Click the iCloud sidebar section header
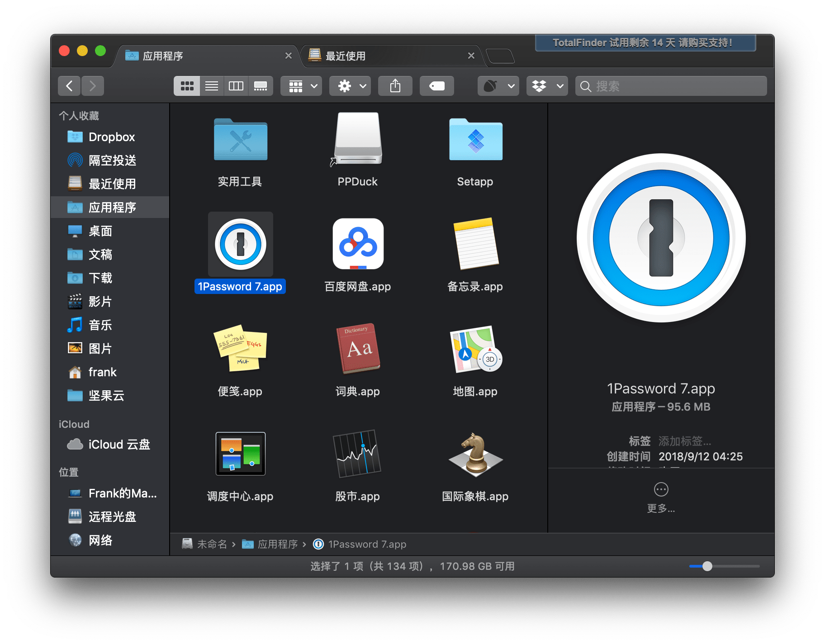The width and height of the screenshot is (825, 644). 74,424
